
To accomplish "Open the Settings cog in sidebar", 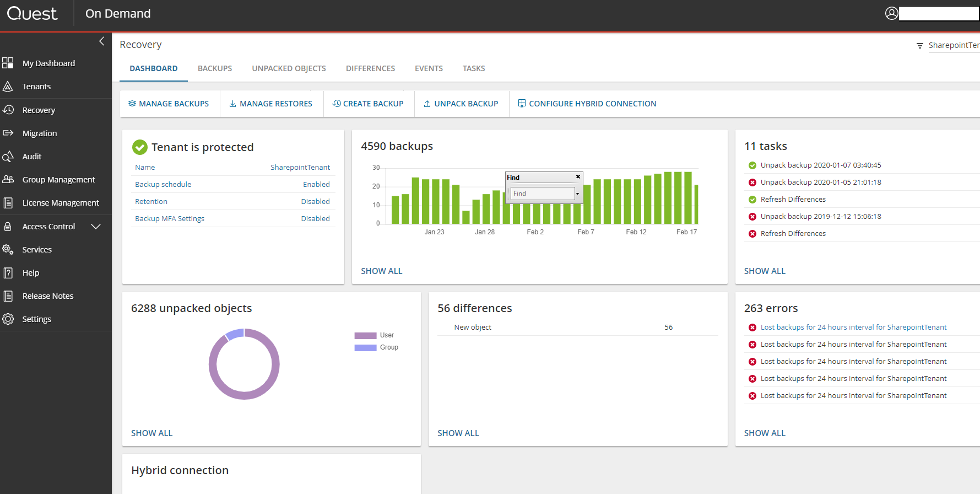I will 8,319.
